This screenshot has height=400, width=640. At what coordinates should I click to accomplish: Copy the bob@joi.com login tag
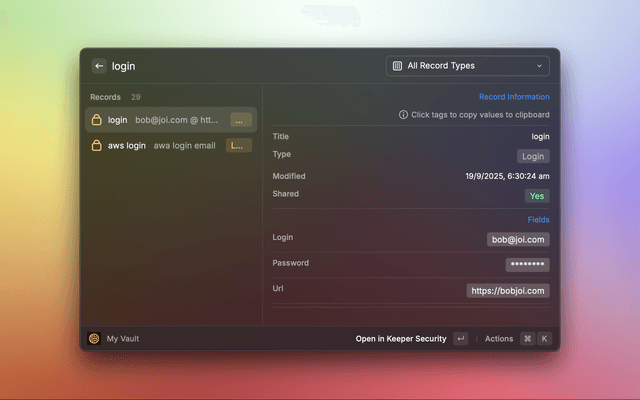(518, 239)
